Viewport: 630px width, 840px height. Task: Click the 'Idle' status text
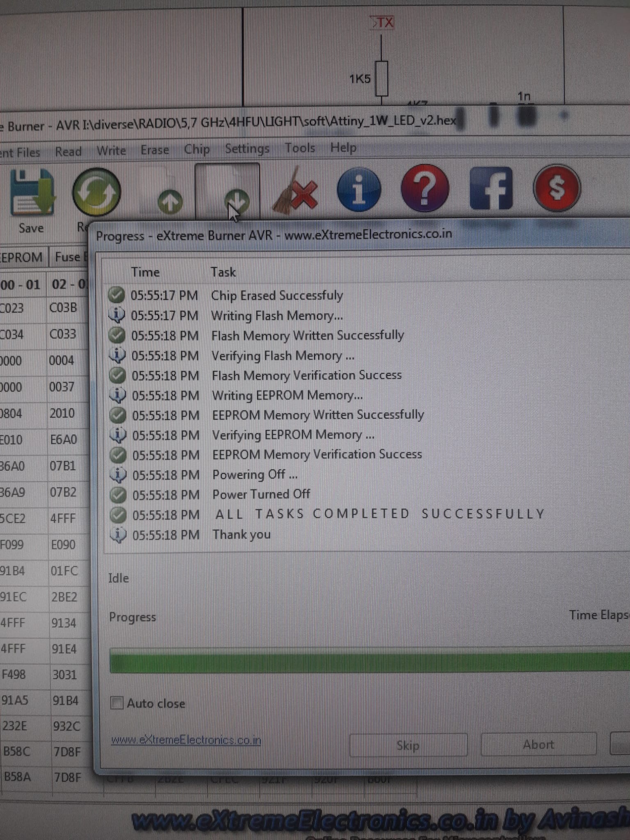119,578
